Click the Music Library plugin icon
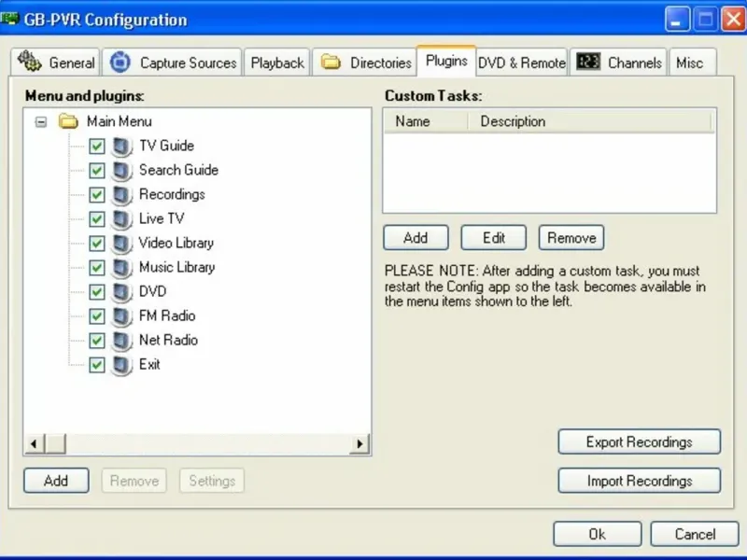This screenshot has height=560, width=747. pyautogui.click(x=121, y=268)
